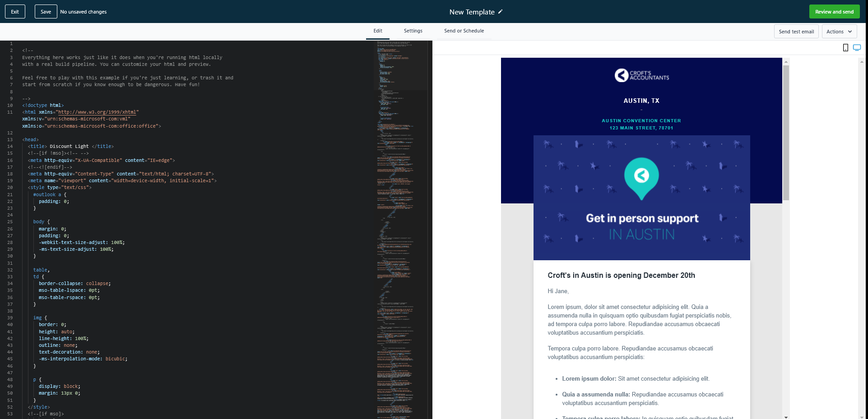The image size is (868, 419).
Task: Open the Actions dropdown menu
Action: tap(839, 32)
